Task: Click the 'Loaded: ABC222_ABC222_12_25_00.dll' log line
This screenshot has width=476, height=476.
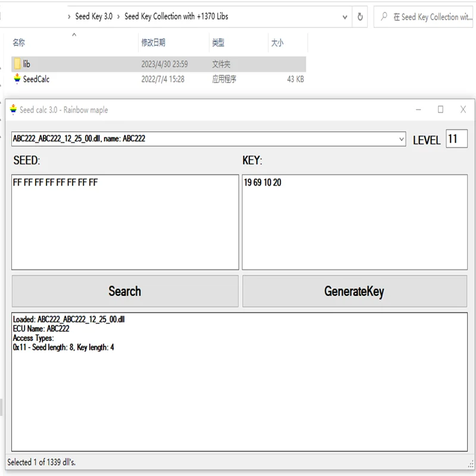Action: click(x=68, y=320)
